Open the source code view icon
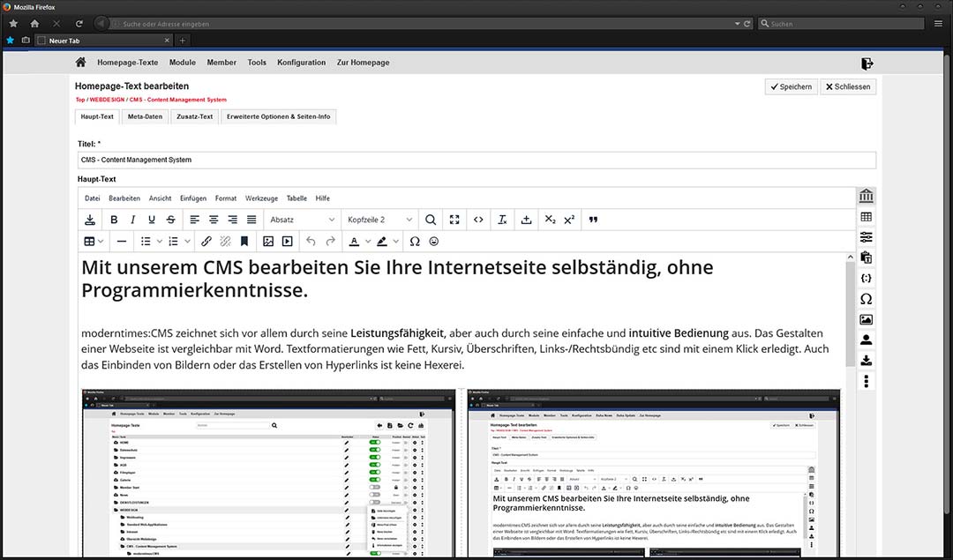 [478, 220]
